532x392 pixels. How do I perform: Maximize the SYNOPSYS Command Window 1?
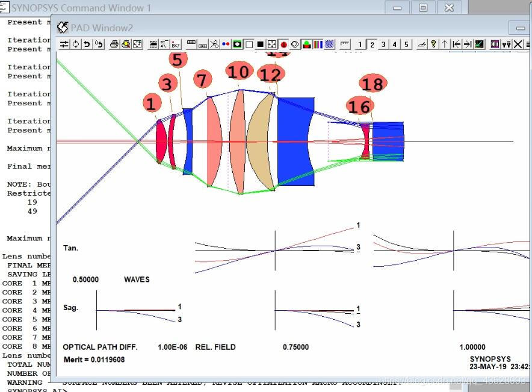(x=423, y=7)
